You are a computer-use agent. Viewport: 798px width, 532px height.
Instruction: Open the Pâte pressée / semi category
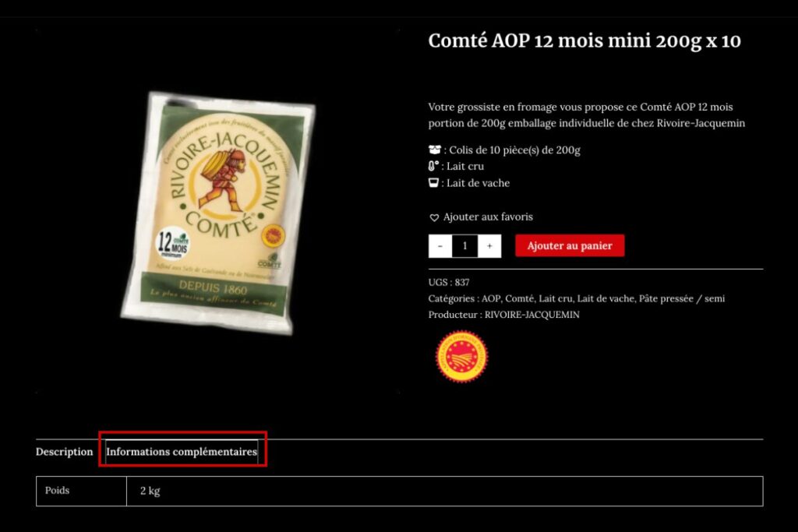point(682,298)
